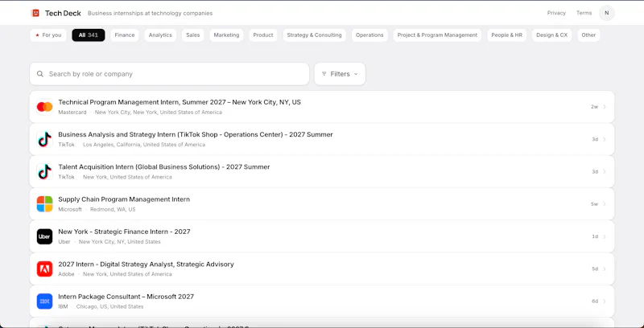644x328 pixels.
Task: Switch to the Sales category
Action: [192, 35]
